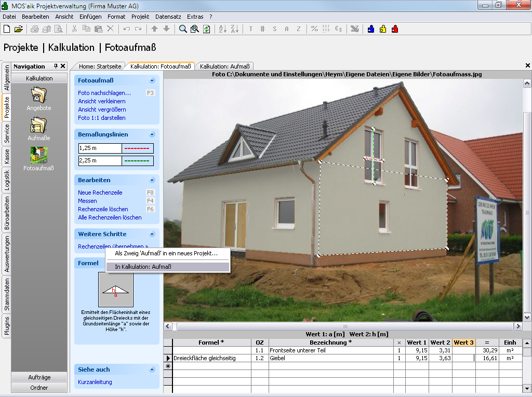Click the Aufträge navigation button
This screenshot has width=532, height=397.
tap(39, 377)
